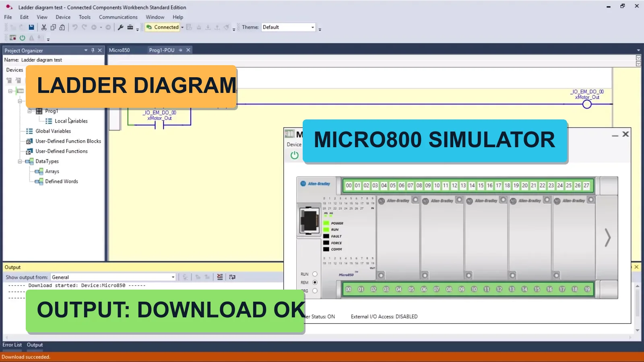The height and width of the screenshot is (362, 644).
Task: Click the Clear All output icon
Action: [220, 277]
